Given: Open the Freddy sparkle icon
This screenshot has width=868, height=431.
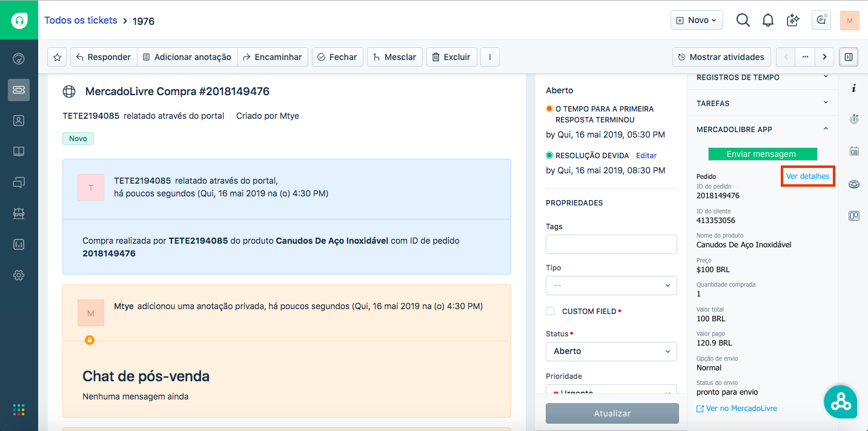Looking at the screenshot, I should 793,20.
